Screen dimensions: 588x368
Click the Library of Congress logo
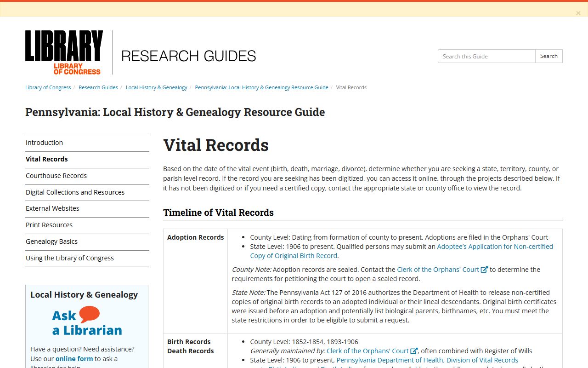[x=64, y=52]
